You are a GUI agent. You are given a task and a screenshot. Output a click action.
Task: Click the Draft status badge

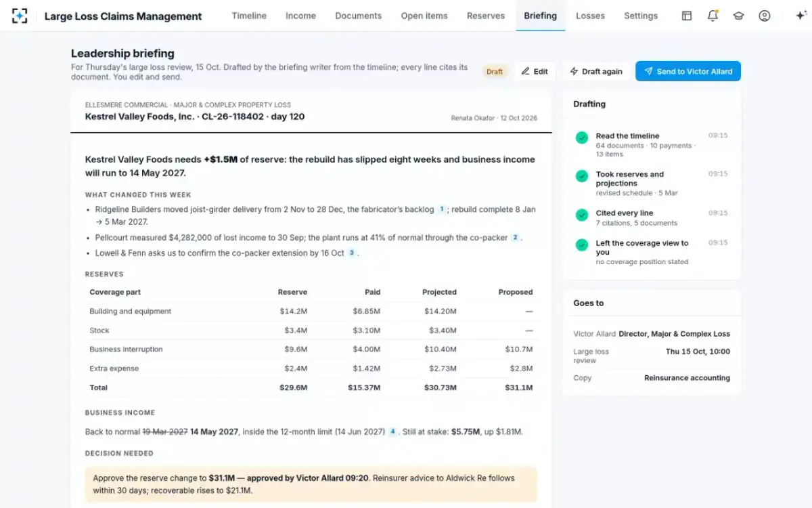click(495, 71)
